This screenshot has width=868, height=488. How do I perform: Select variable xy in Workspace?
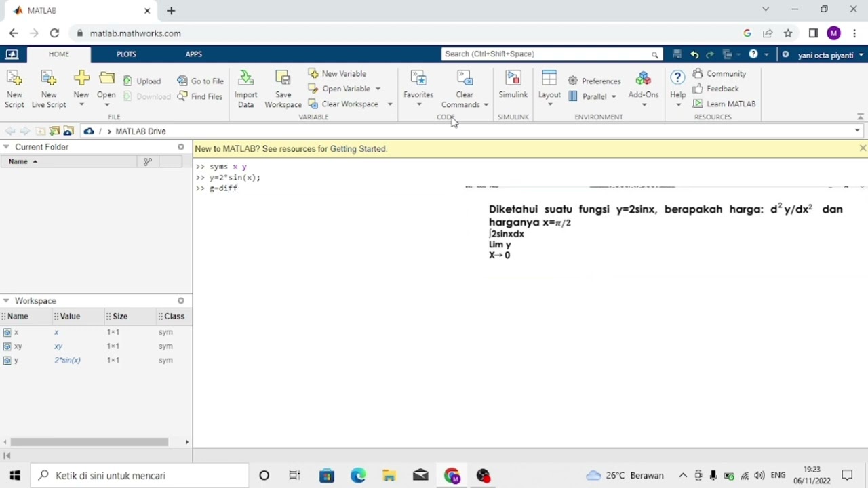click(x=96, y=346)
